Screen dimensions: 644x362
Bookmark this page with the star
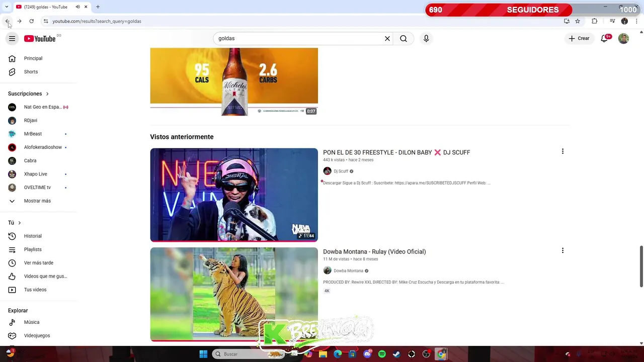[578, 21]
